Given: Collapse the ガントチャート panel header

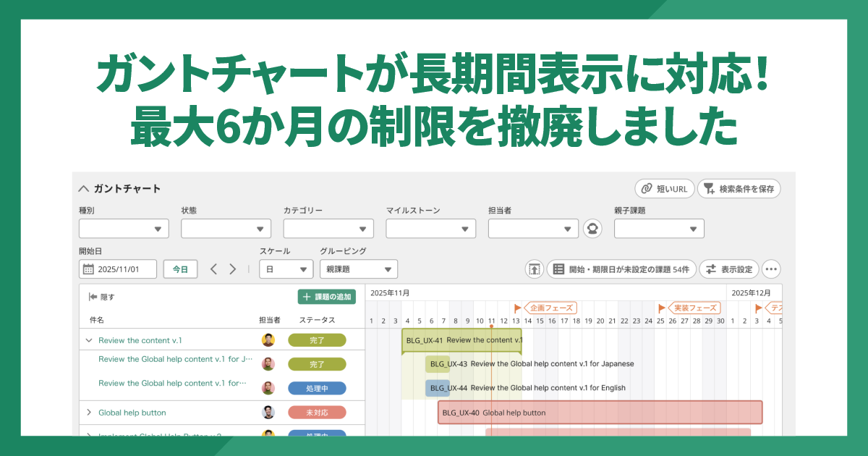Looking at the screenshot, I should click(83, 187).
